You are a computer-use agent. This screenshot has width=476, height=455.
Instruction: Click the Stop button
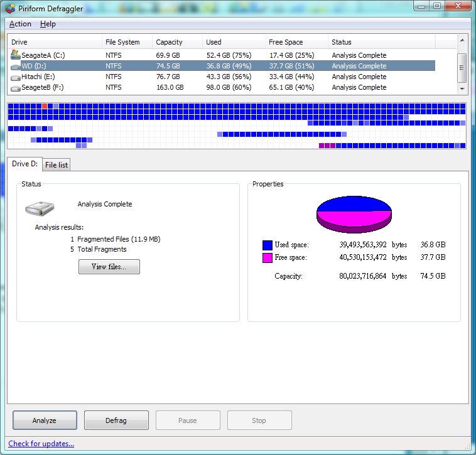[x=259, y=420]
